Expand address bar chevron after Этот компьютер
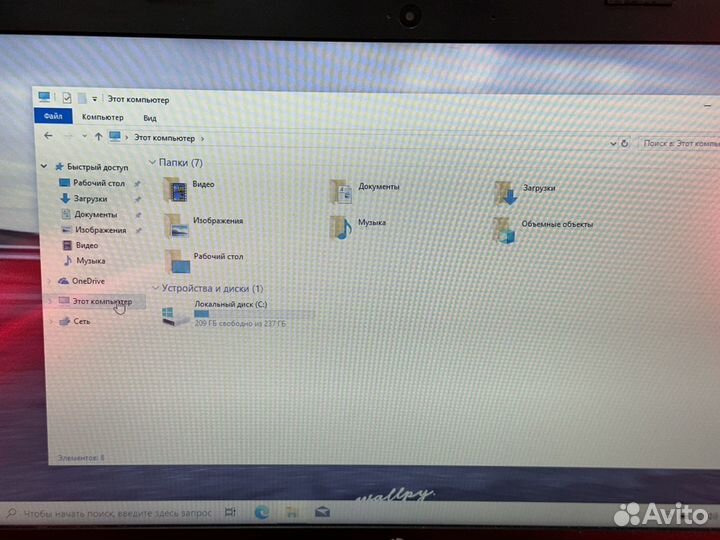720x540 pixels. [202, 138]
